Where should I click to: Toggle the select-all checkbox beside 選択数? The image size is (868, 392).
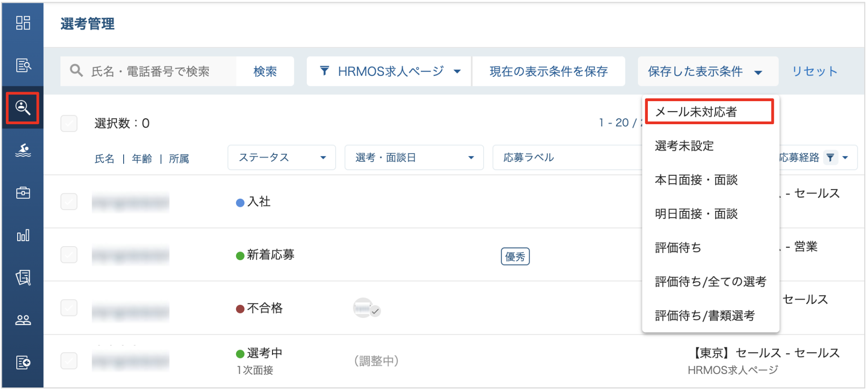(x=69, y=123)
